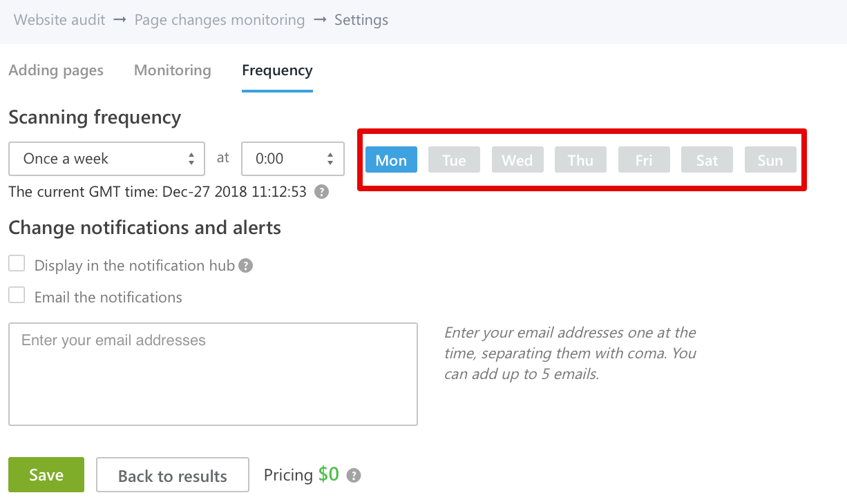Click help icon beside notification hub option
The width and height of the screenshot is (847, 504).
tap(245, 266)
